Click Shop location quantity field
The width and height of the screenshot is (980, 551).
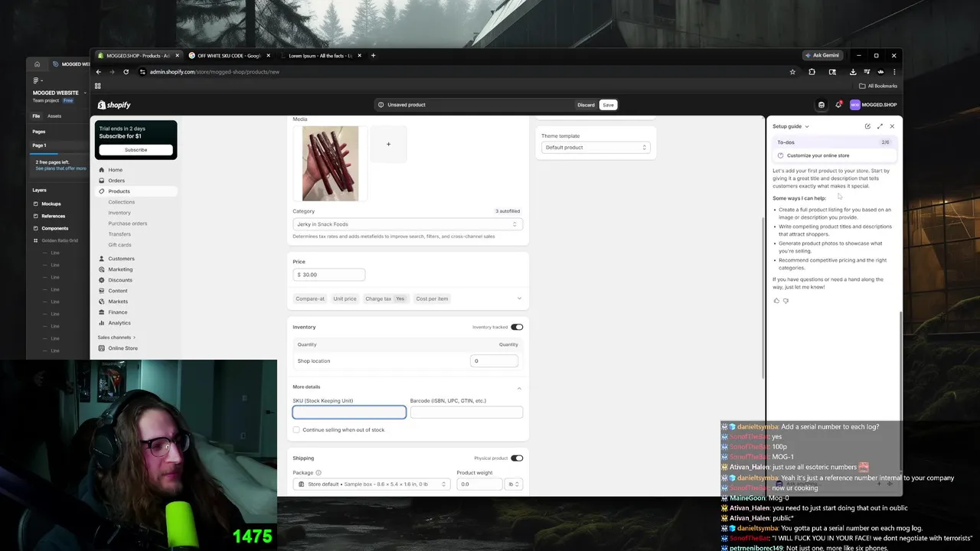tap(494, 360)
